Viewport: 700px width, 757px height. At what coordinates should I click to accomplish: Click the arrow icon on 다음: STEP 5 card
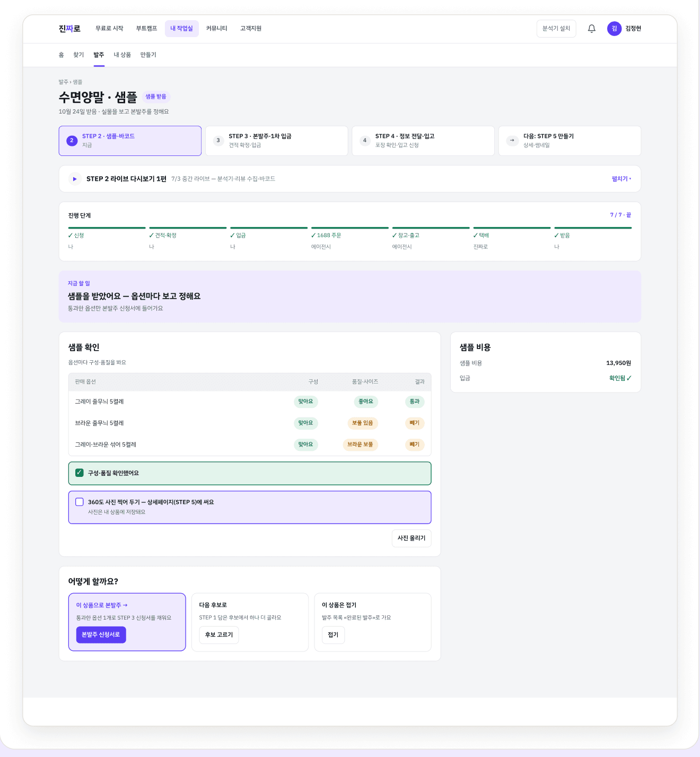pos(512,141)
